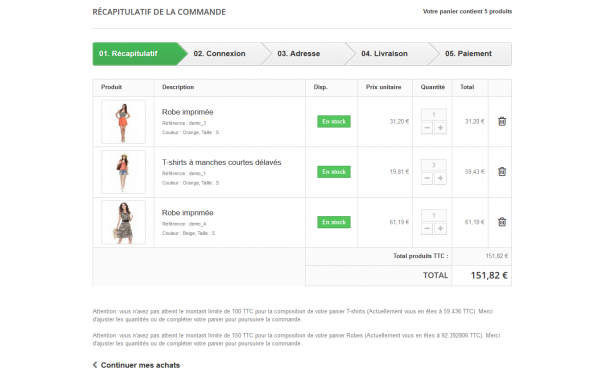Click quantity field showing 3 for T-shirts
The image size is (610, 390).
tap(434, 165)
